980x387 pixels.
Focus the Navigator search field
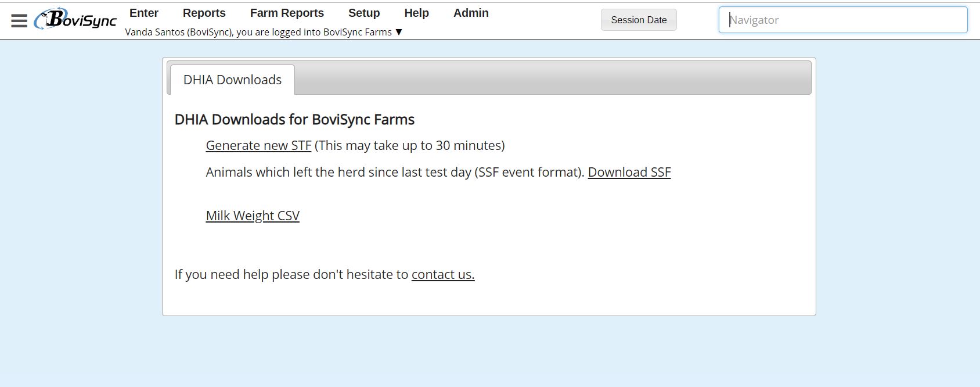(x=843, y=20)
